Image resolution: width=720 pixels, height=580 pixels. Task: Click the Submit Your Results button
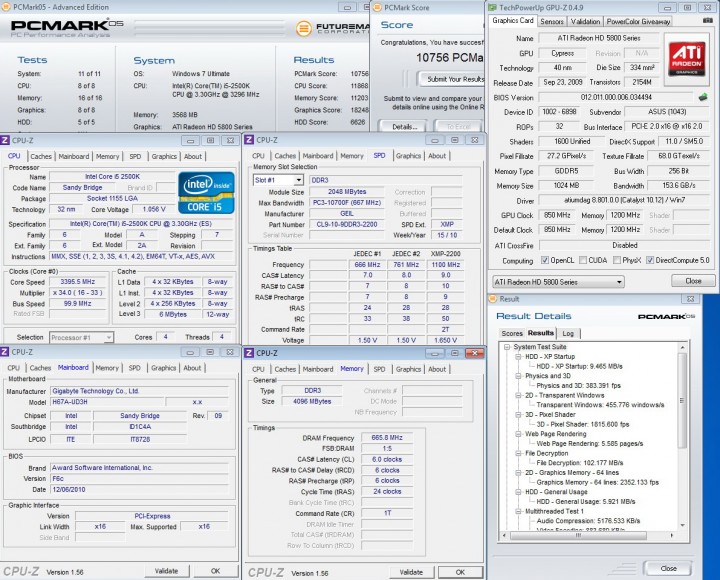coord(451,79)
